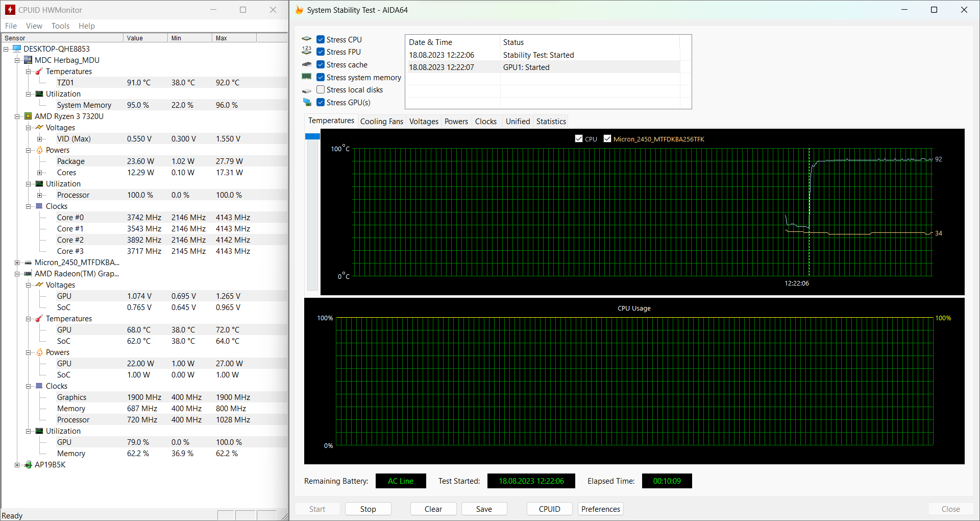Click the AMD Radeon graphics card icon

[28, 274]
